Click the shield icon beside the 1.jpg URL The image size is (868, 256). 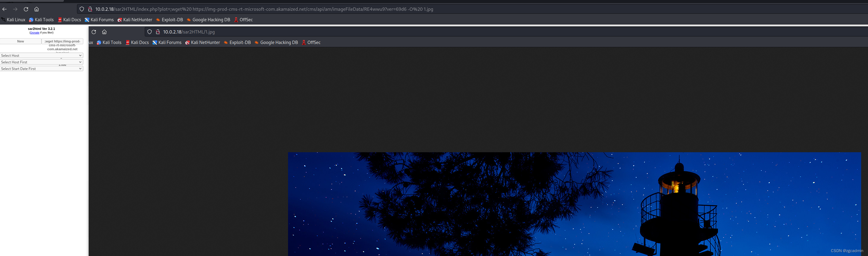(x=150, y=32)
